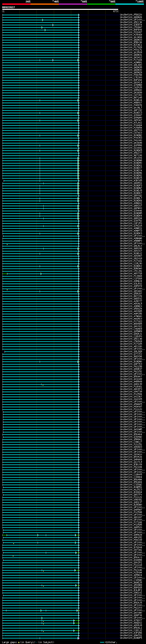Click the purple ~60% identity legend bar
This screenshot has height=644, width=146.
(x=73, y=4)
